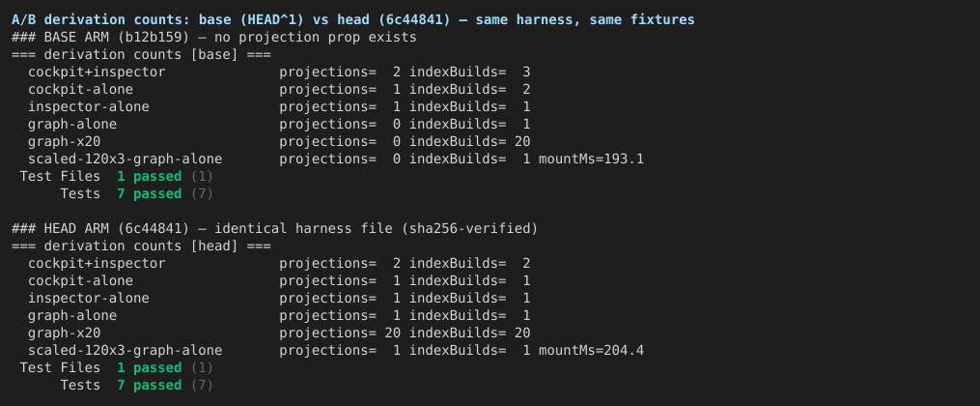Click graph-alone row in base section
The width and height of the screenshot is (980, 406).
coord(279,125)
